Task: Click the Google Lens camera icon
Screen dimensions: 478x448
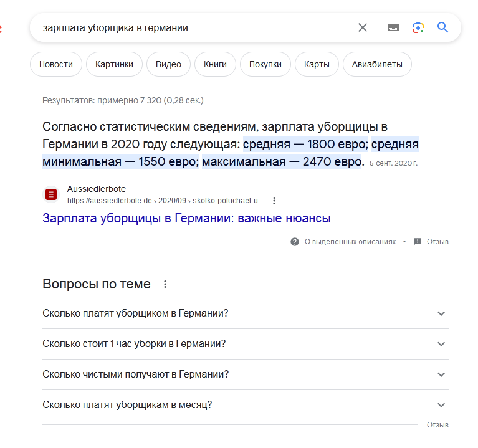Action: click(x=418, y=27)
